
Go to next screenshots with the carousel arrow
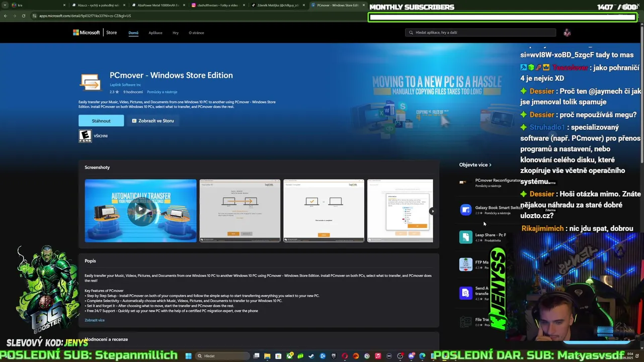point(432,211)
